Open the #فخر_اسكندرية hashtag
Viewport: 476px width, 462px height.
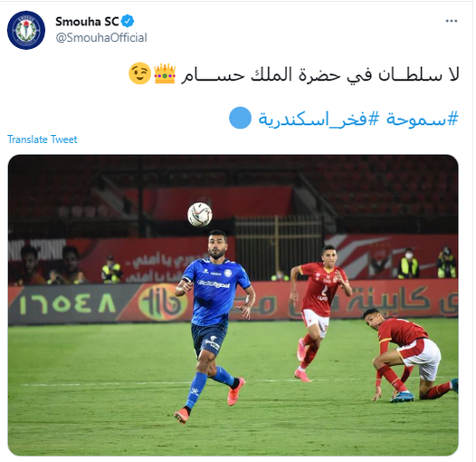[319, 119]
